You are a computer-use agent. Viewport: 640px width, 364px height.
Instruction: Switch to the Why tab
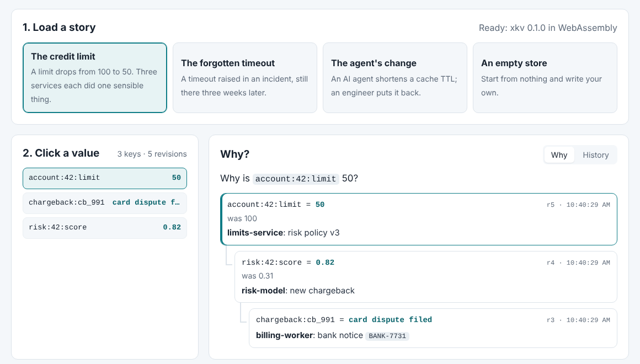pos(559,155)
